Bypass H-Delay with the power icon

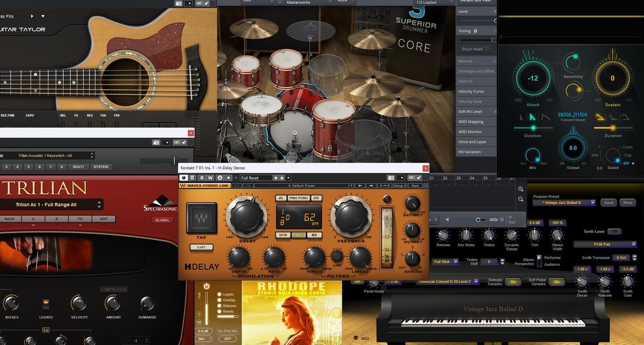pyautogui.click(x=184, y=178)
